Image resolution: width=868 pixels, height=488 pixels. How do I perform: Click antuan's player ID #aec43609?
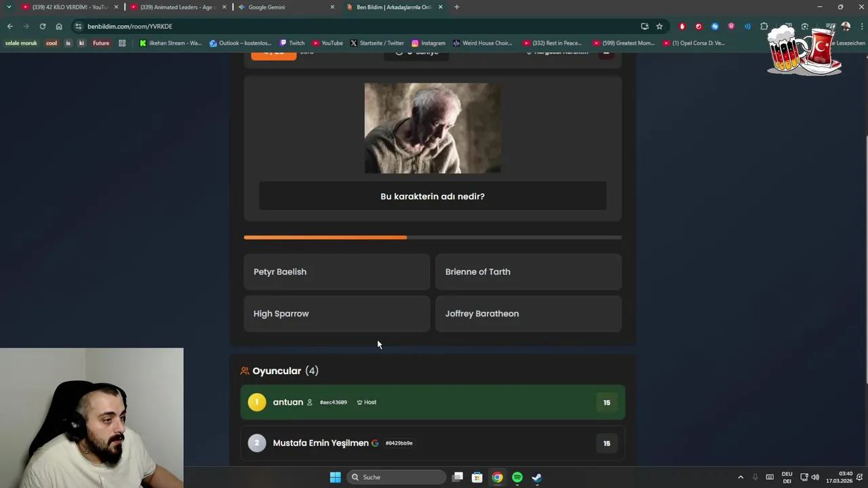pyautogui.click(x=333, y=403)
